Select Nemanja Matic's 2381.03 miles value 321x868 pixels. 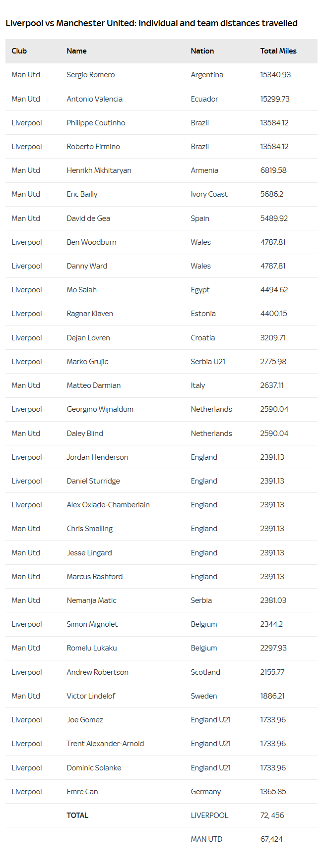(273, 600)
